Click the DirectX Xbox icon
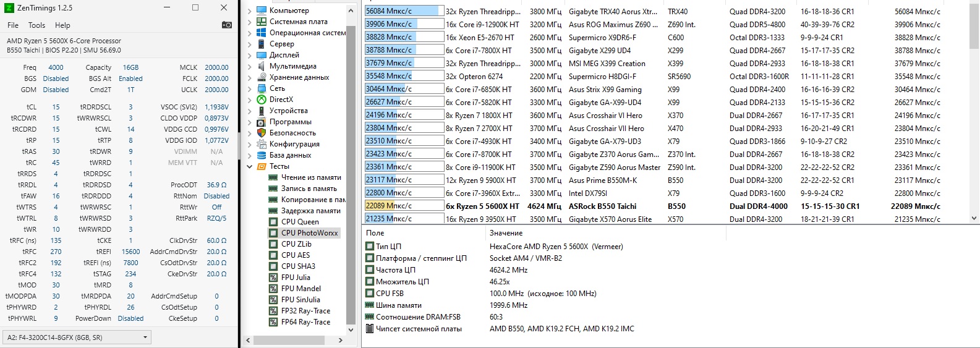 (262, 100)
